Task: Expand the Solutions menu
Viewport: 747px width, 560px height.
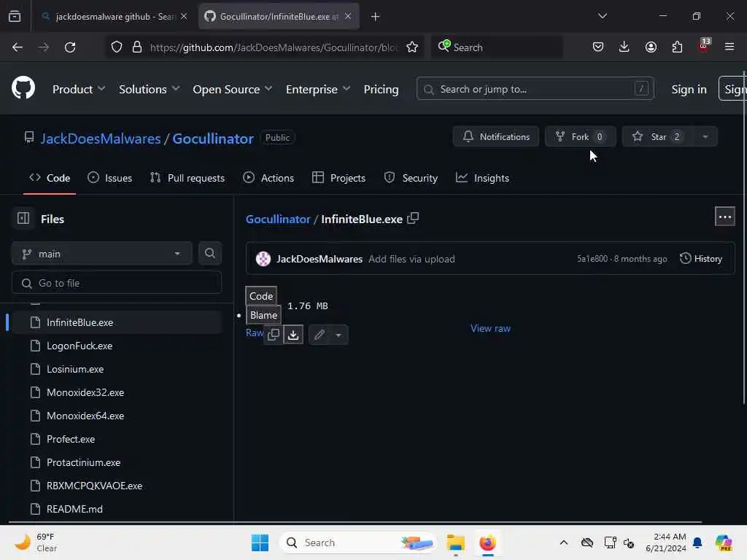Action: tap(149, 89)
